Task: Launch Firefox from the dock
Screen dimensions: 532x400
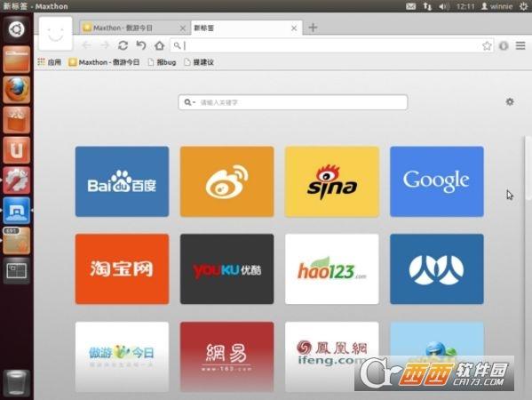Action: [16, 90]
